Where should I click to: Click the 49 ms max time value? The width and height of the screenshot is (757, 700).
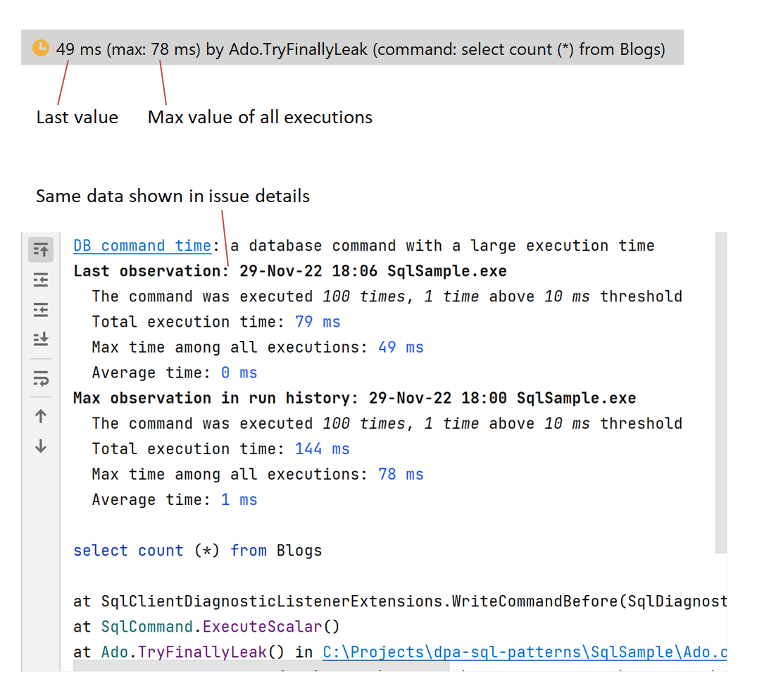pos(401,346)
